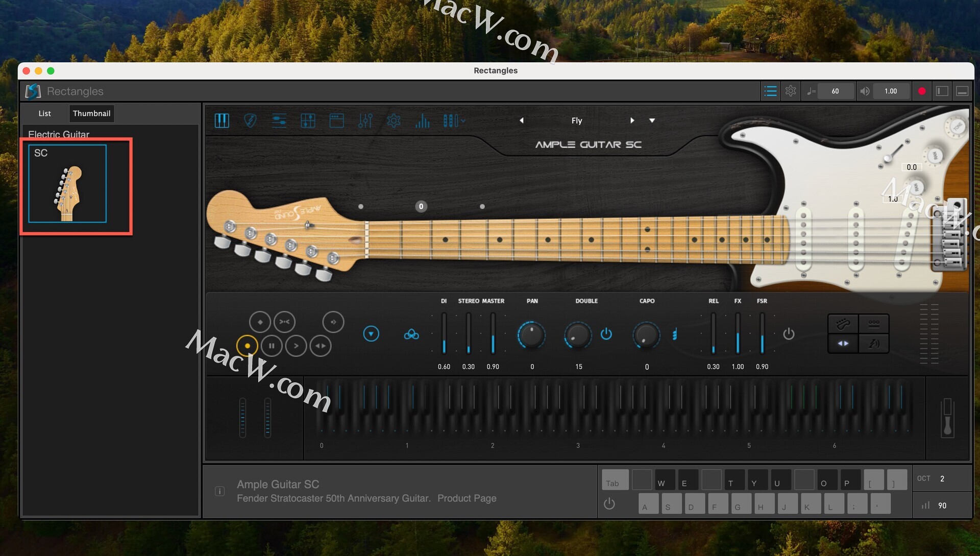Click the CAPO knob
This screenshot has height=556, width=980.
646,335
